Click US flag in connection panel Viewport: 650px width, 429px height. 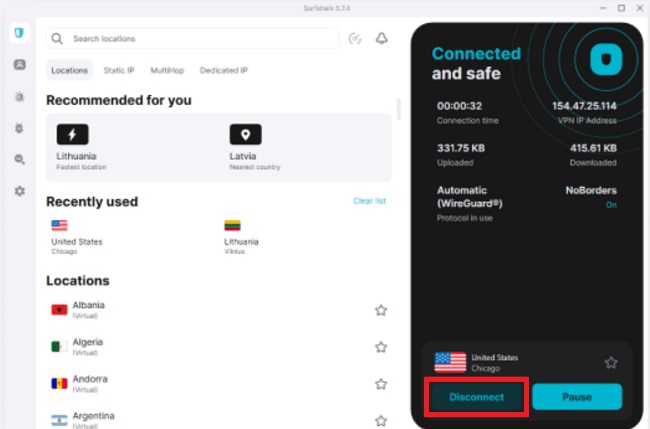point(450,362)
